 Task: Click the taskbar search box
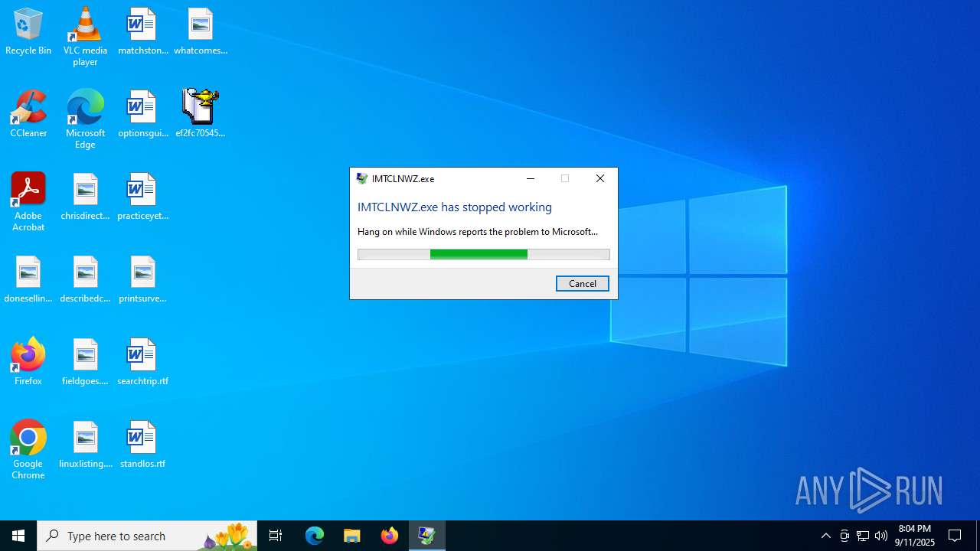click(x=147, y=536)
